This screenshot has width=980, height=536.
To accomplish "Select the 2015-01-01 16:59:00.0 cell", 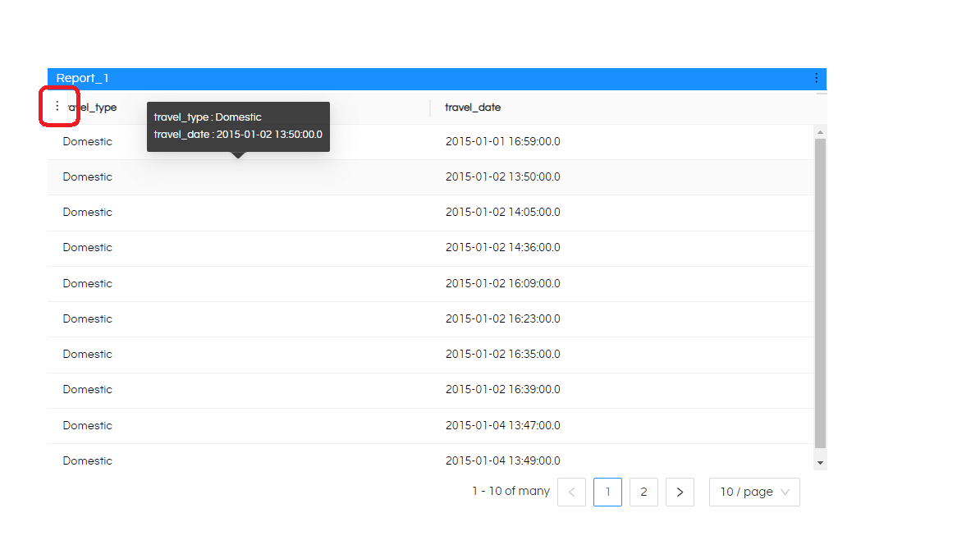I will pos(502,142).
